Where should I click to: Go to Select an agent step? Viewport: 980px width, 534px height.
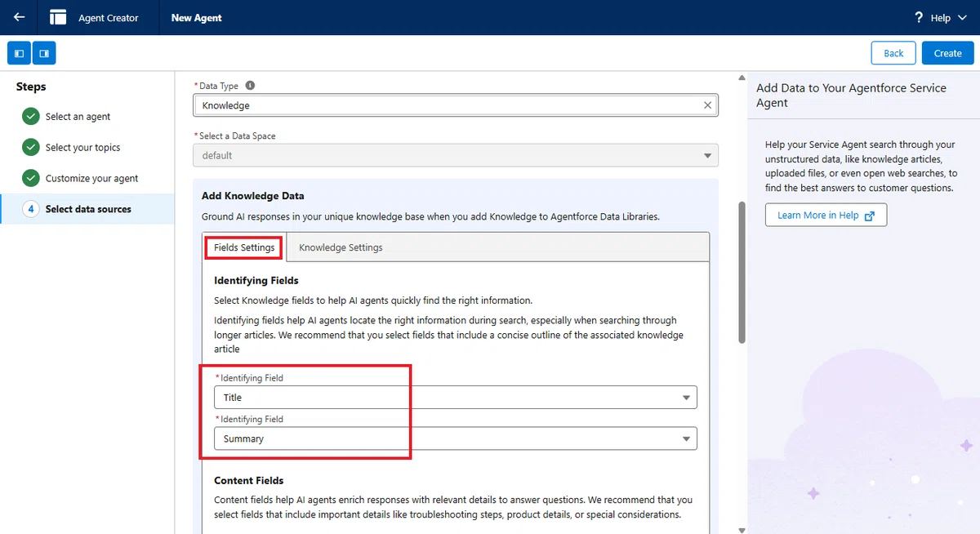(x=78, y=117)
